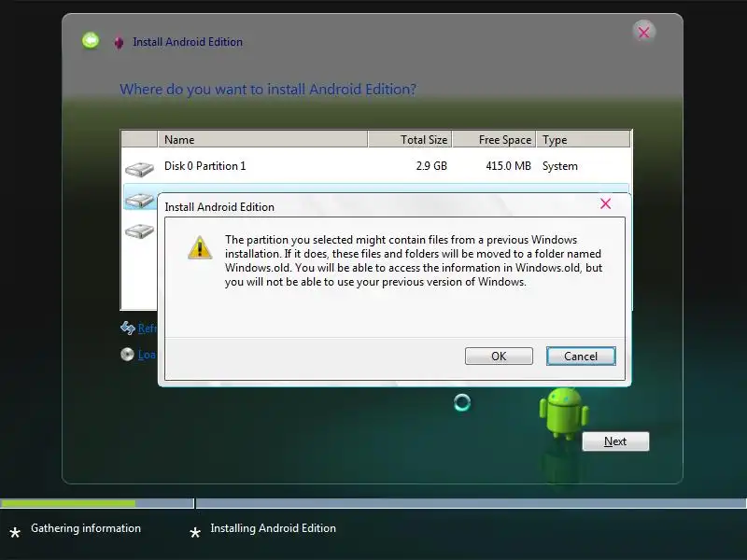Click the Refresh arrows icon
The width and height of the screenshot is (747, 560).
click(x=127, y=328)
